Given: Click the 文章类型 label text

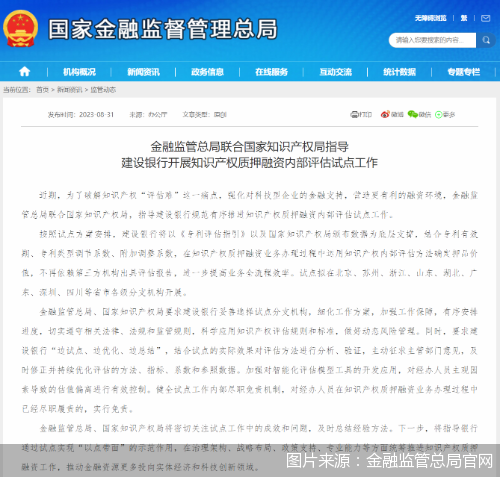Looking at the screenshot, I should coord(196,115).
